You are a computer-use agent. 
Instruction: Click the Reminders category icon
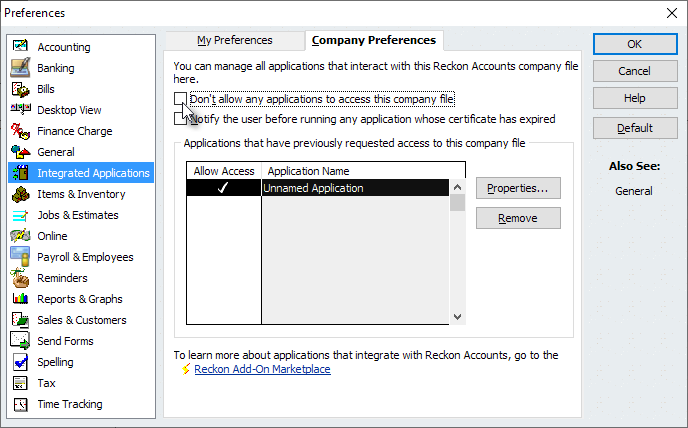point(20,277)
